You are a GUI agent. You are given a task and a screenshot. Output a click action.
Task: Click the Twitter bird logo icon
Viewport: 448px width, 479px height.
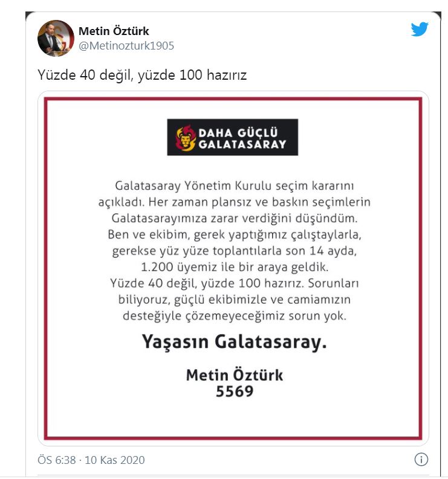pyautogui.click(x=420, y=29)
